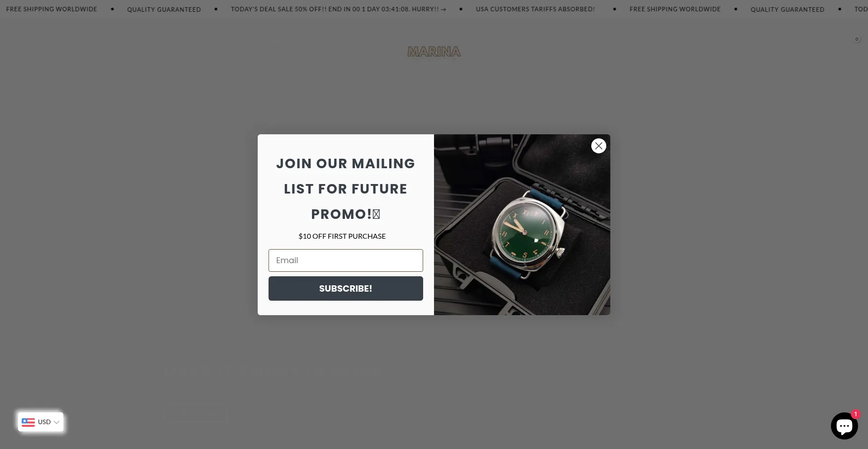
Task: Open the cart showing 0 items
Action: tap(856, 39)
